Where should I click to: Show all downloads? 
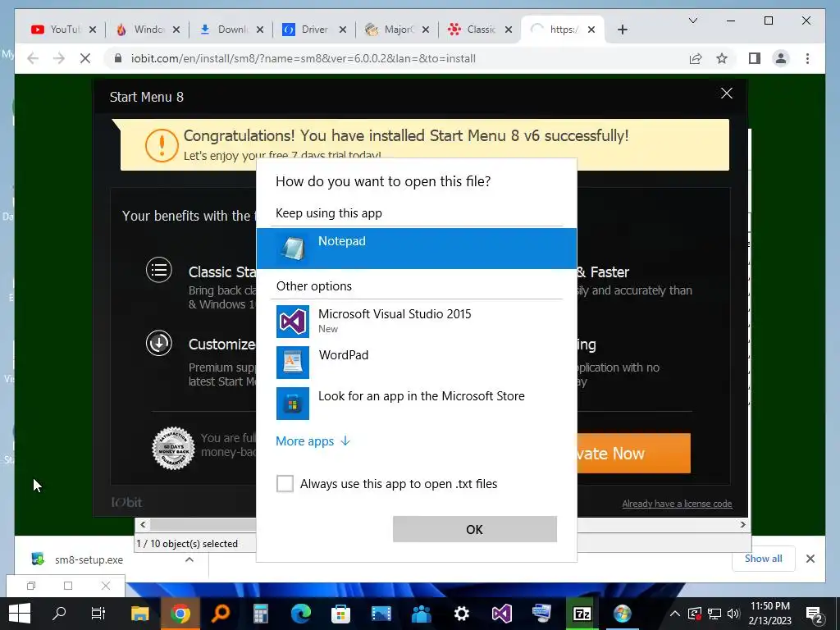(x=763, y=559)
